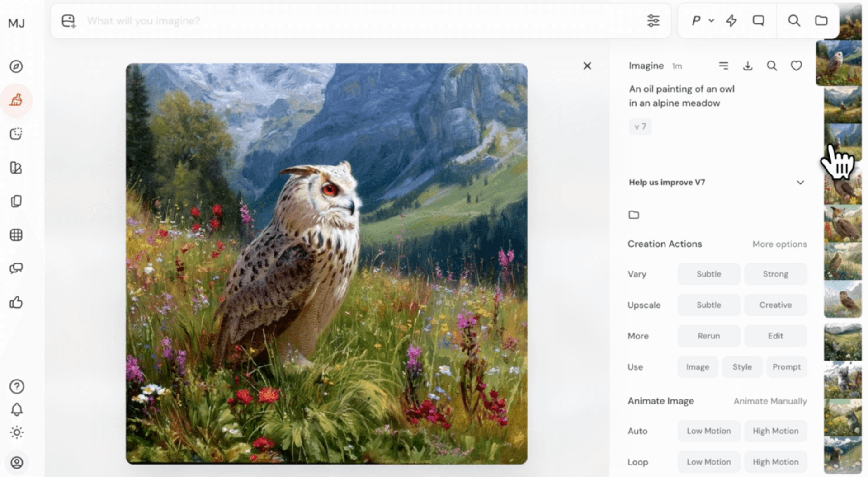This screenshot has width=868, height=488.
Task: Select the highlighted owl thumbnail in strip
Action: (x=839, y=63)
